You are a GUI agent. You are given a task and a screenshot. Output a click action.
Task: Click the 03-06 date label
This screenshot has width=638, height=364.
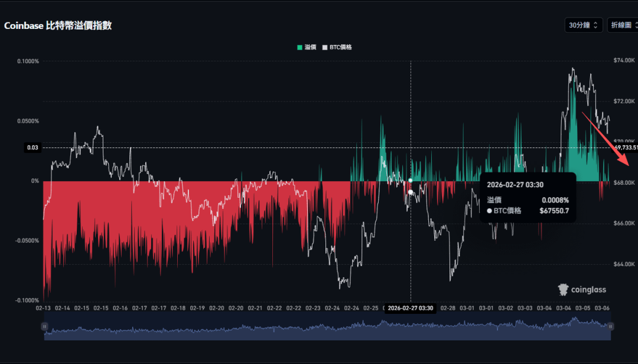pyautogui.click(x=602, y=308)
